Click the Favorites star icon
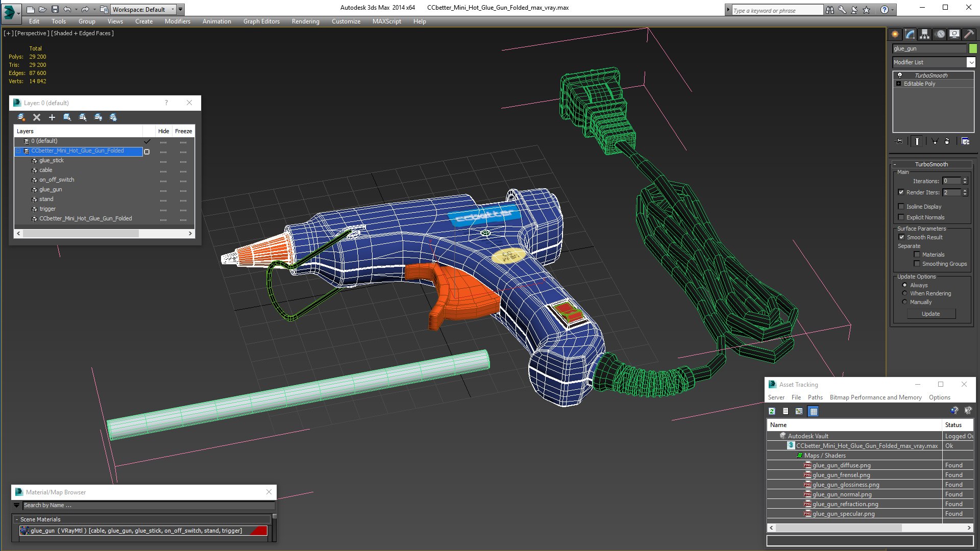Viewport: 980px width, 551px height. (867, 10)
